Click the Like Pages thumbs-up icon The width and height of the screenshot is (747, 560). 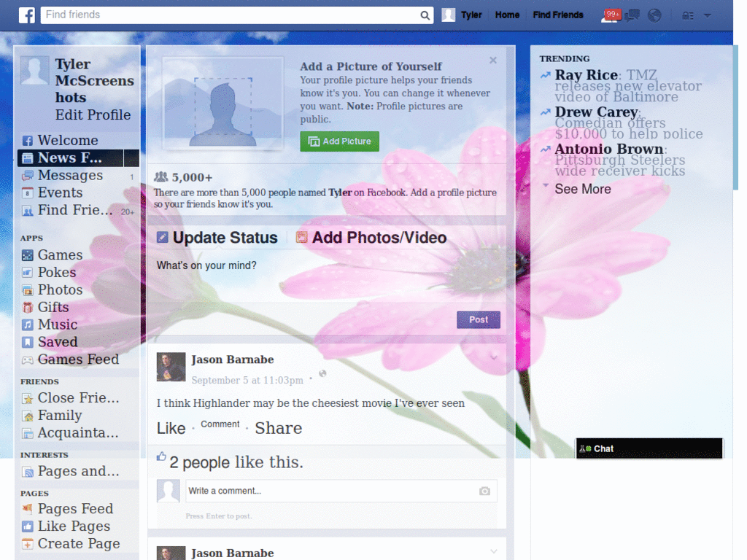coord(28,526)
